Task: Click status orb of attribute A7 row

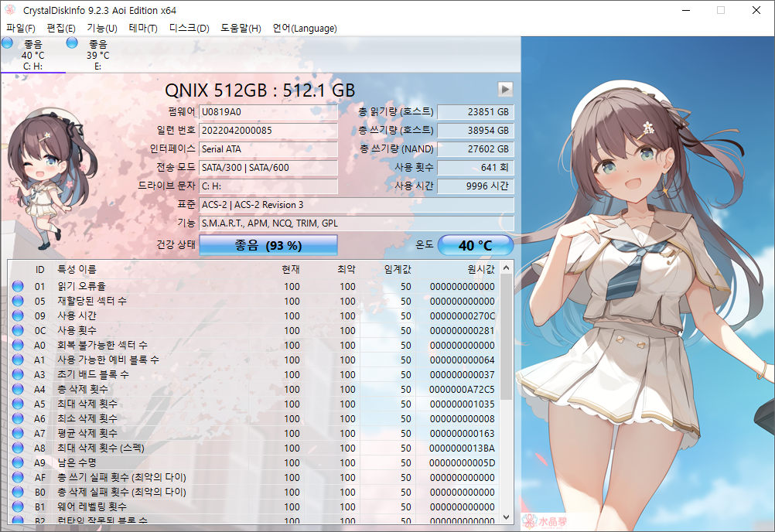Action: click(18, 433)
